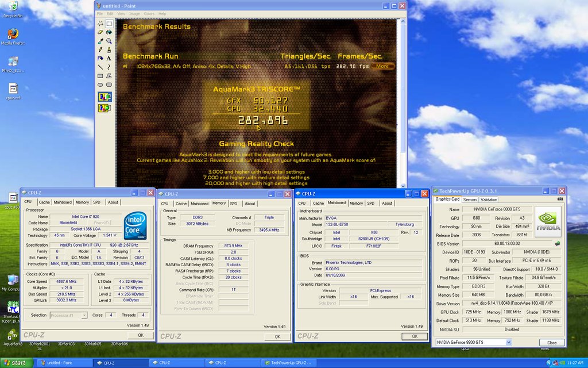The image size is (588, 368).
Task: Switch to the Sensors tab in GPU-Z
Action: [470, 200]
